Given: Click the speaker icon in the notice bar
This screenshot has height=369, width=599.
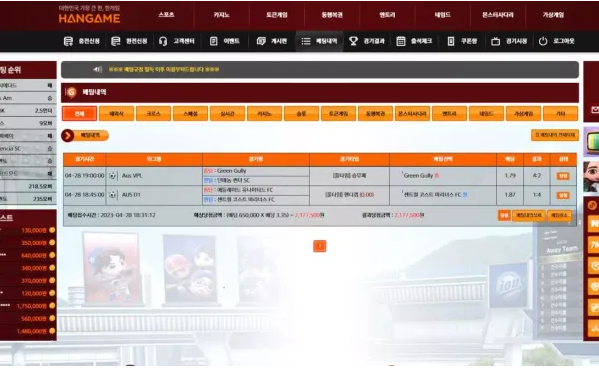Looking at the screenshot, I should pyautogui.click(x=97, y=70).
